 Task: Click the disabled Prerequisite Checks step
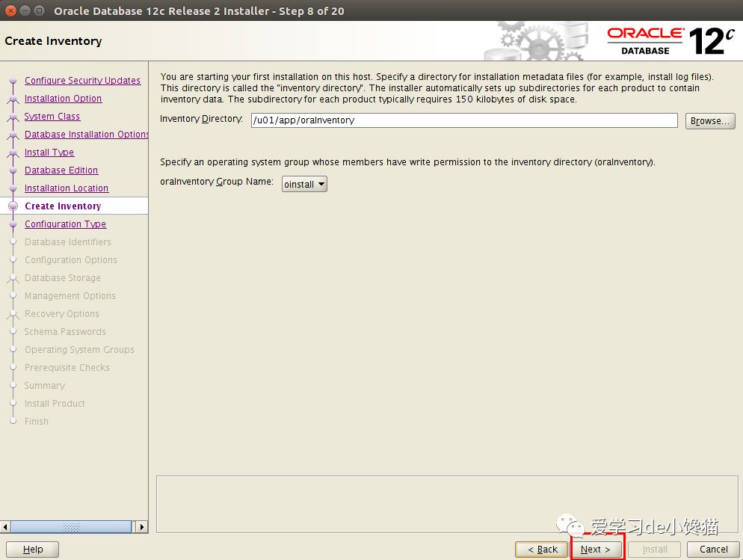(67, 368)
